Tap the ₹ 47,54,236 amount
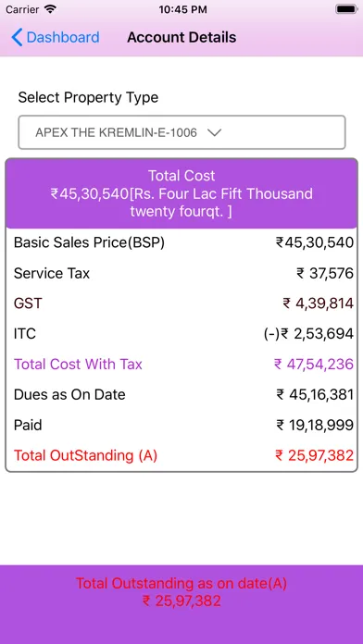 (x=314, y=364)
